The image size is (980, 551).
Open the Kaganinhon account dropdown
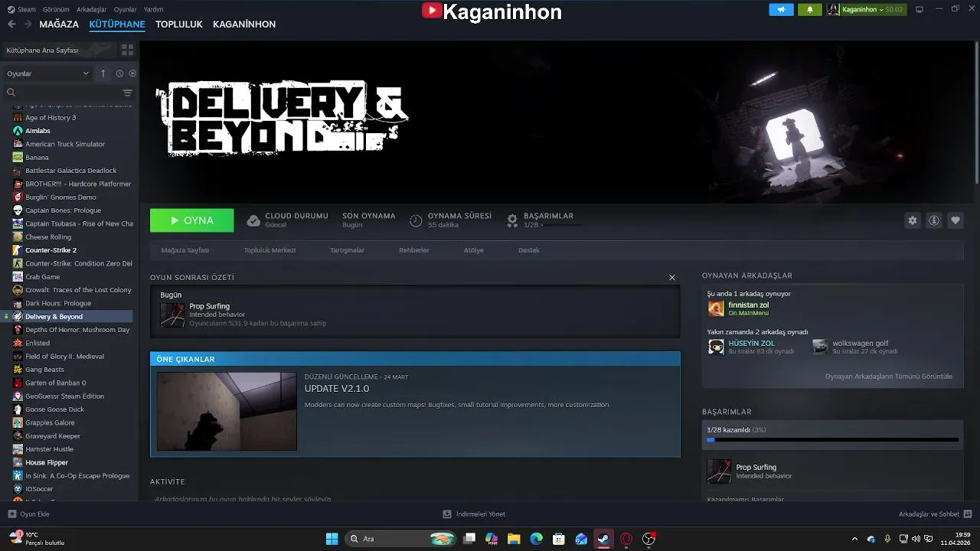click(x=865, y=9)
